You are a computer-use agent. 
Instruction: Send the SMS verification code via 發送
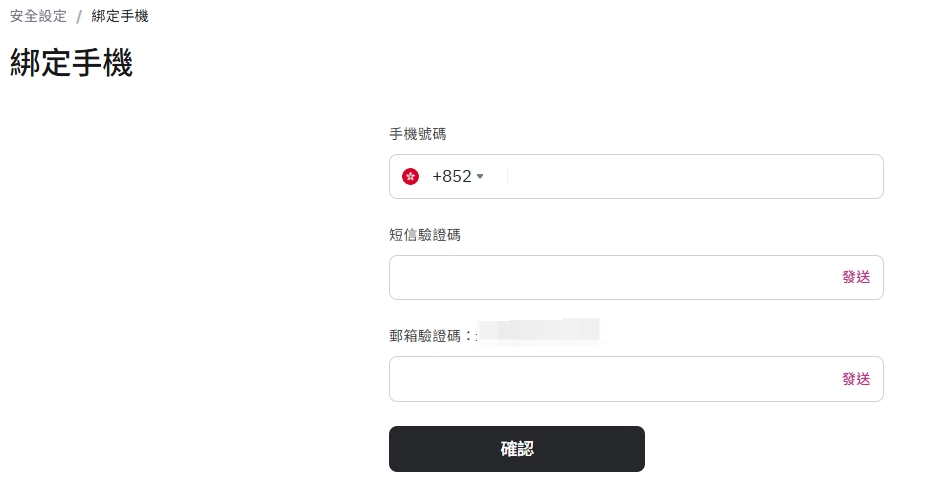pyautogui.click(x=856, y=277)
